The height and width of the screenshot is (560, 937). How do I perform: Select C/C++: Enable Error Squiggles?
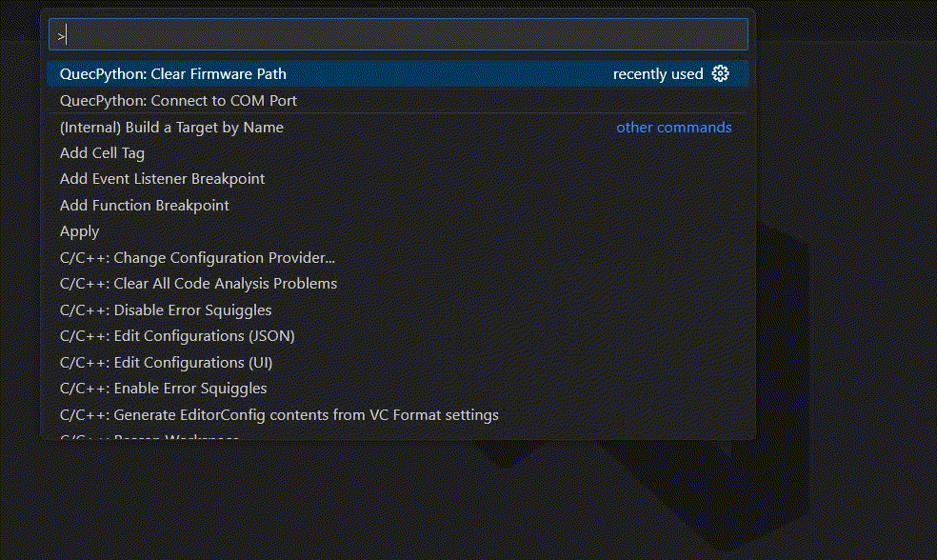(398, 388)
